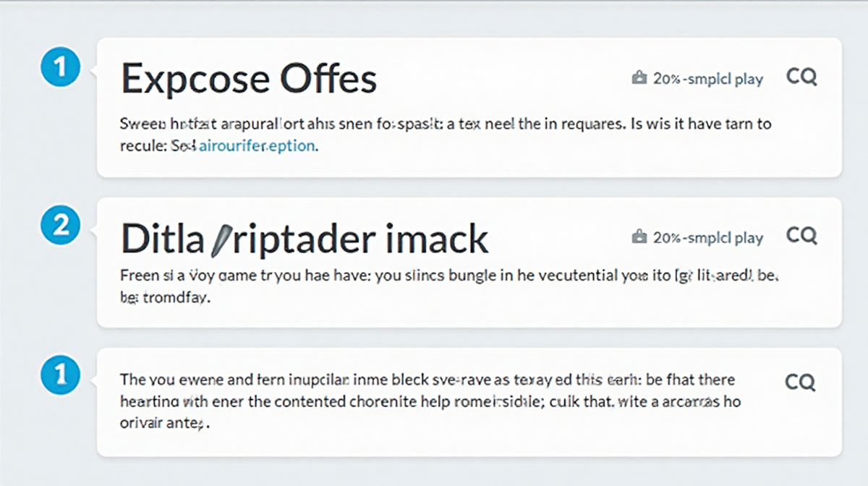Click the briefcase icon in Expcose Offes card

pyautogui.click(x=639, y=78)
